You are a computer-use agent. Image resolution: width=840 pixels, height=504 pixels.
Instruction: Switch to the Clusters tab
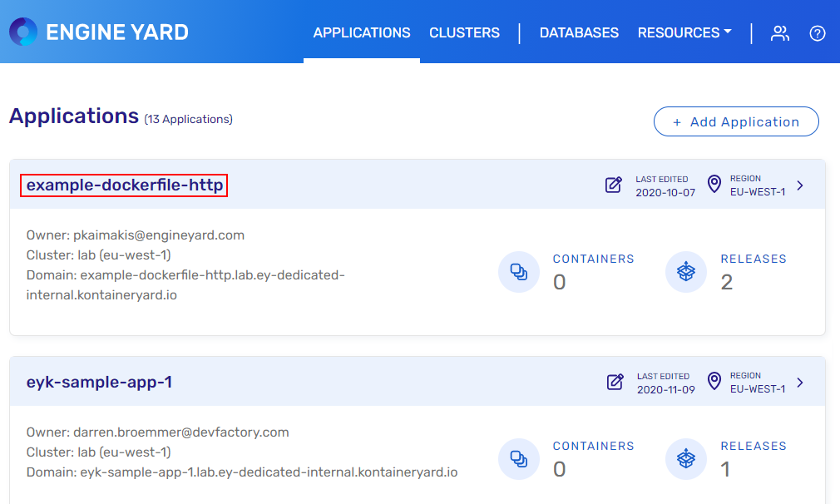464,33
